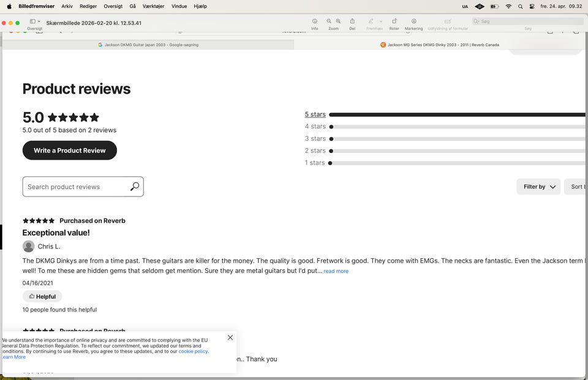Open the Rediger menu

(x=88, y=6)
